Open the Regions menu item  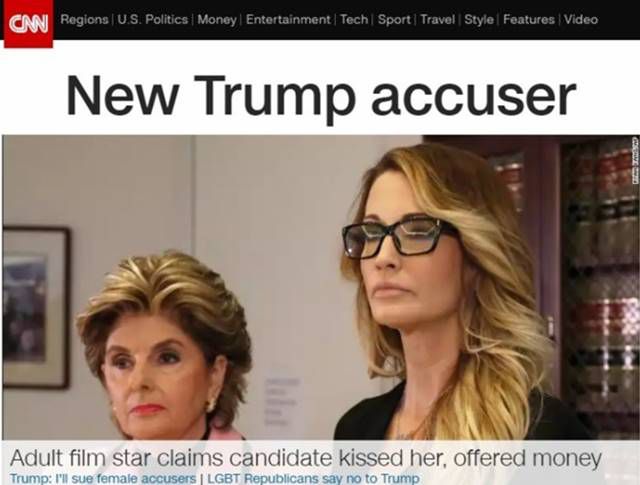tap(84, 19)
